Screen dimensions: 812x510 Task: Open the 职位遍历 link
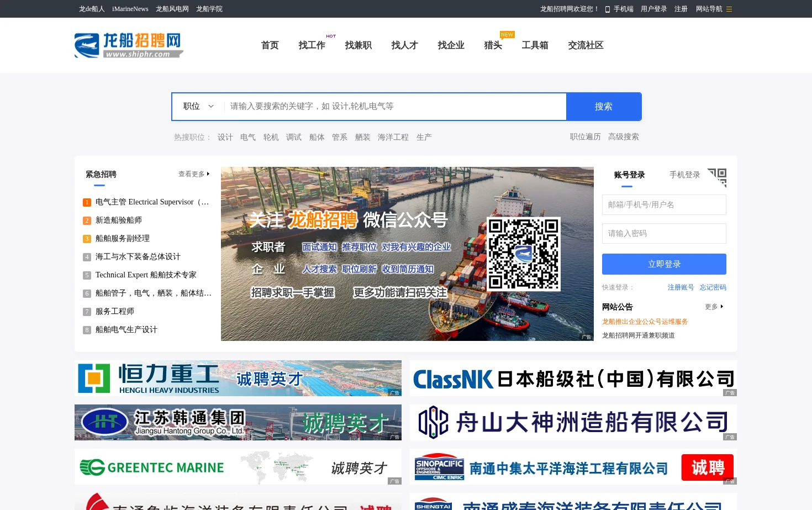(x=586, y=136)
